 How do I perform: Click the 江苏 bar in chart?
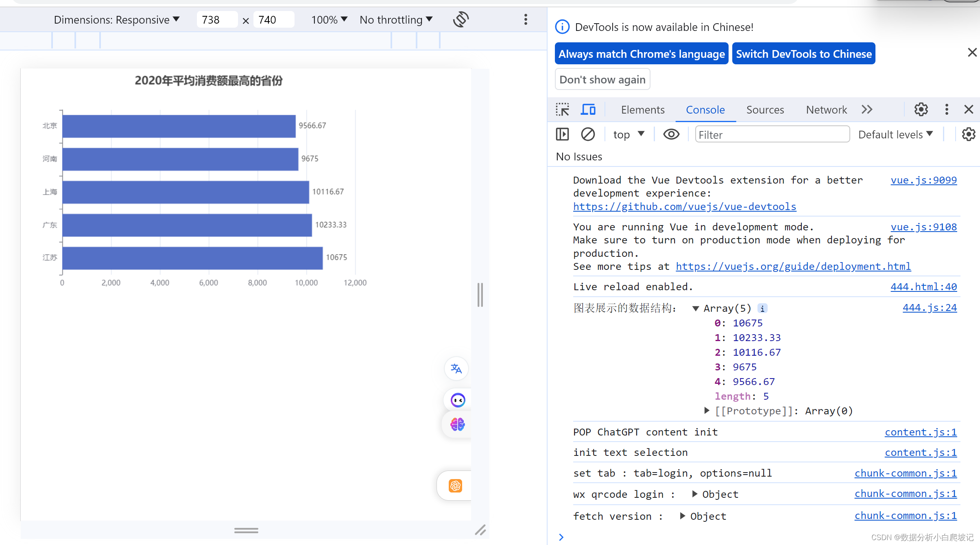(192, 258)
